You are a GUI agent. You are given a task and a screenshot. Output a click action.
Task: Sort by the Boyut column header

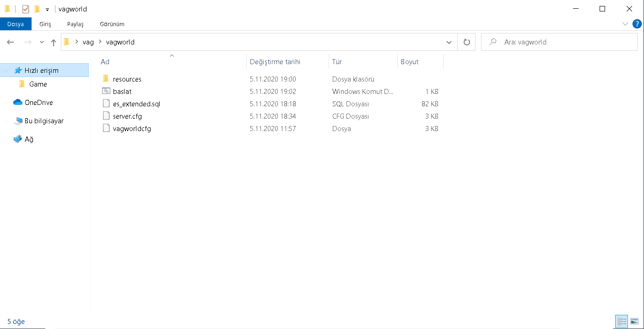420,61
